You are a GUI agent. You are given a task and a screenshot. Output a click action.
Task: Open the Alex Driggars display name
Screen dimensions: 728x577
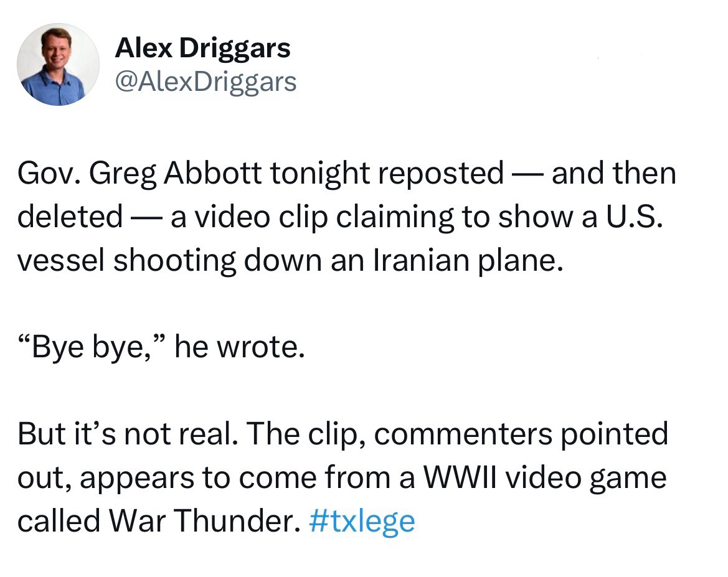[202, 48]
